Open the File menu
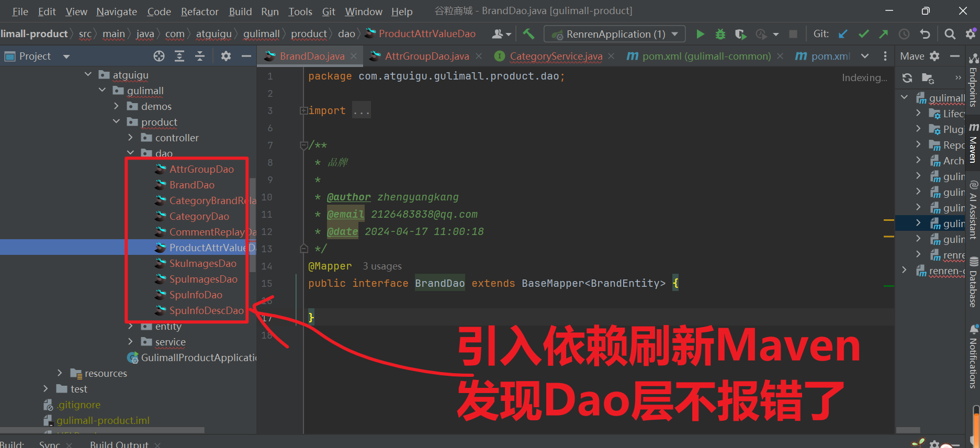980x448 pixels. pyautogui.click(x=20, y=12)
